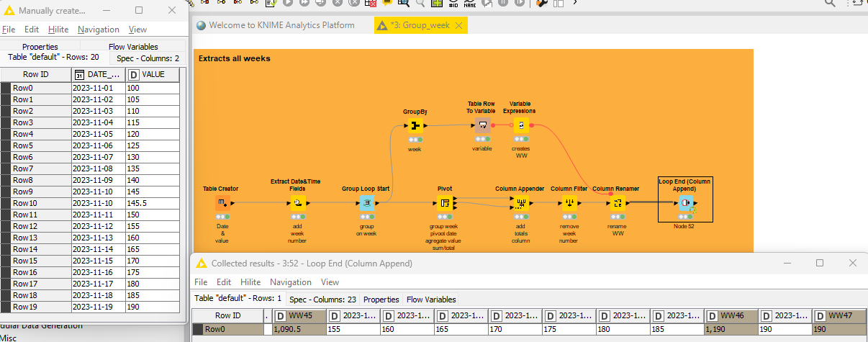Image resolution: width=868 pixels, height=342 pixels.
Task: Switch to Welcome to KNIME Analytics Platform tab
Action: (281, 25)
